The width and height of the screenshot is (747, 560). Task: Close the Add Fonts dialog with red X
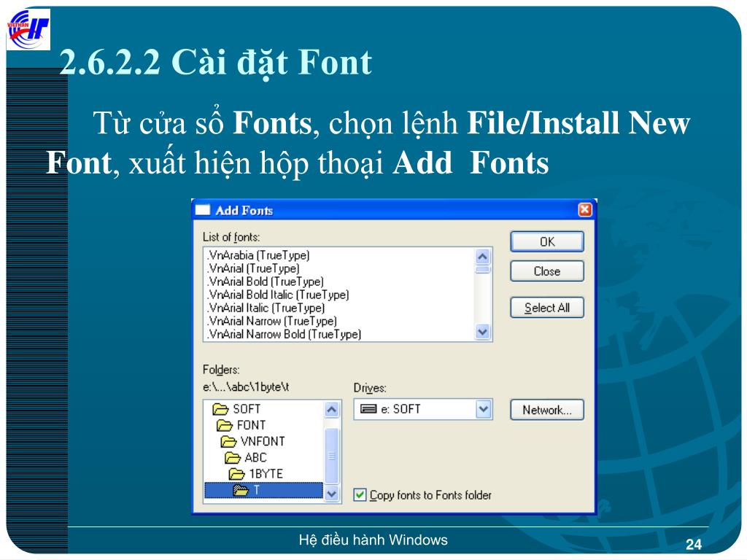(x=585, y=209)
